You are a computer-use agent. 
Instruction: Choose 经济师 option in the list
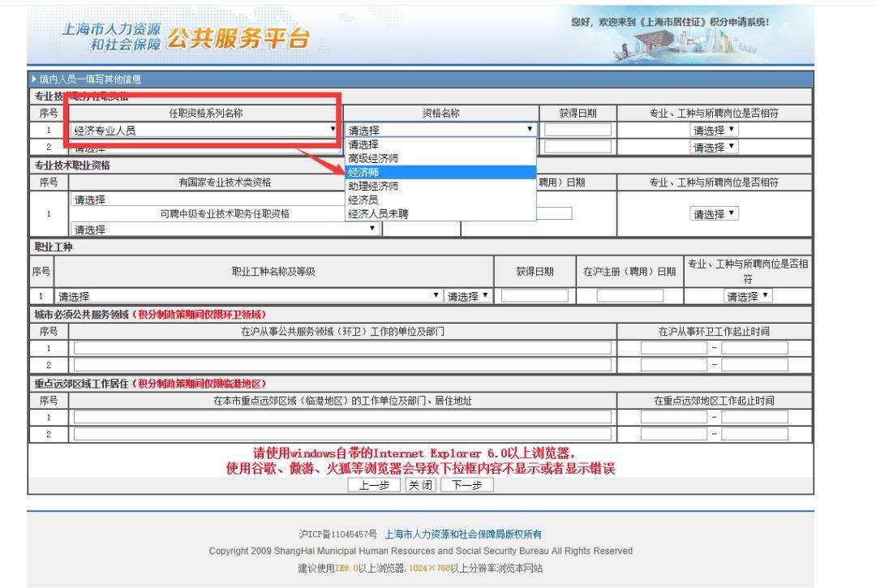(x=440, y=173)
